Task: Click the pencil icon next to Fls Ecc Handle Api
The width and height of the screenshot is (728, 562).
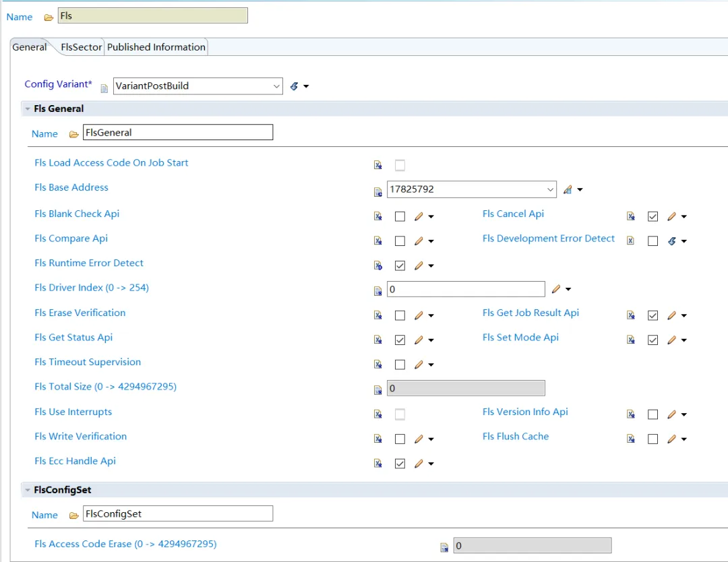Action: click(x=419, y=463)
